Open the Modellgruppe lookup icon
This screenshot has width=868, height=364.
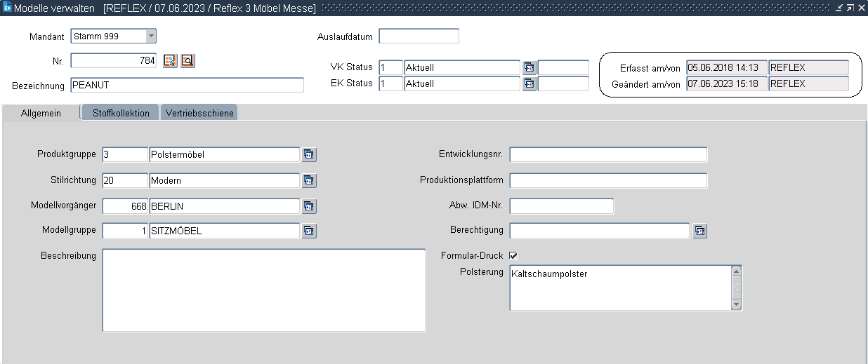309,231
